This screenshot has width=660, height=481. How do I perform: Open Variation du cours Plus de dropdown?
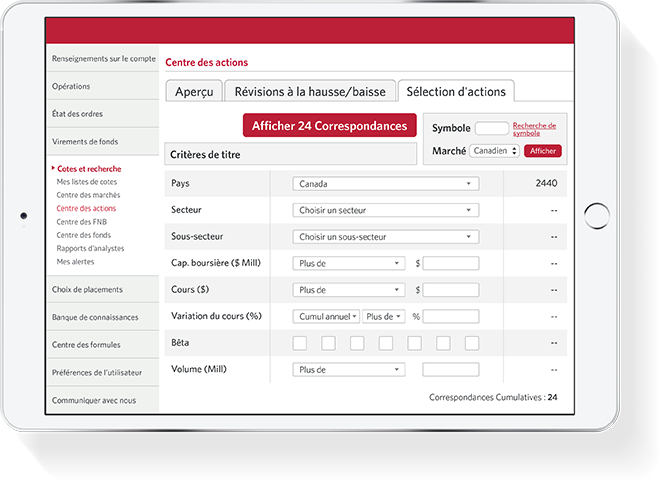pos(383,316)
